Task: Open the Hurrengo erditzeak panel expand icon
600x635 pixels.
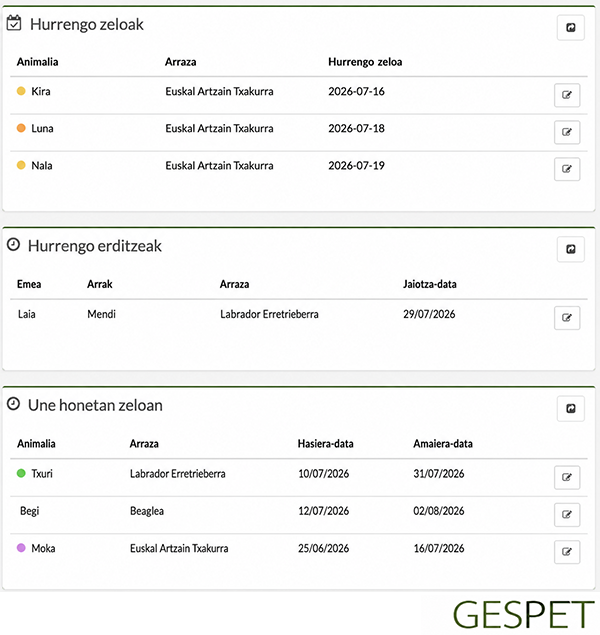Action: pyautogui.click(x=570, y=249)
